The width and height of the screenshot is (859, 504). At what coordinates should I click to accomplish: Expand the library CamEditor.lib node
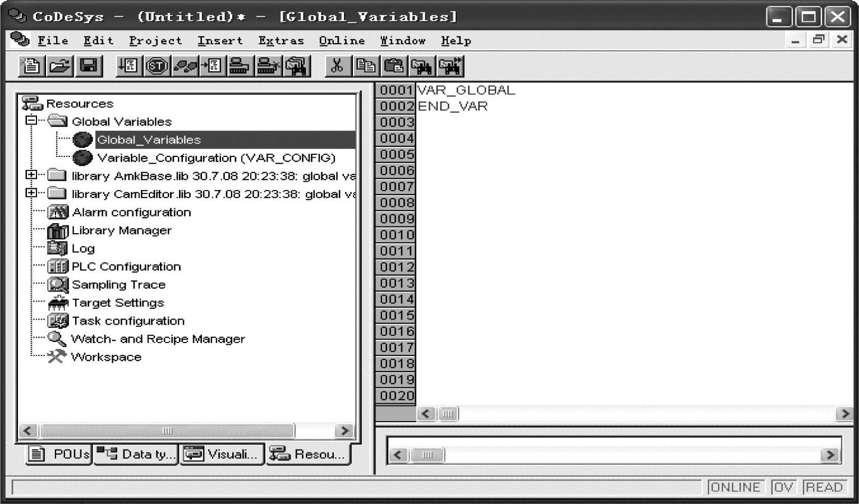tap(31, 192)
